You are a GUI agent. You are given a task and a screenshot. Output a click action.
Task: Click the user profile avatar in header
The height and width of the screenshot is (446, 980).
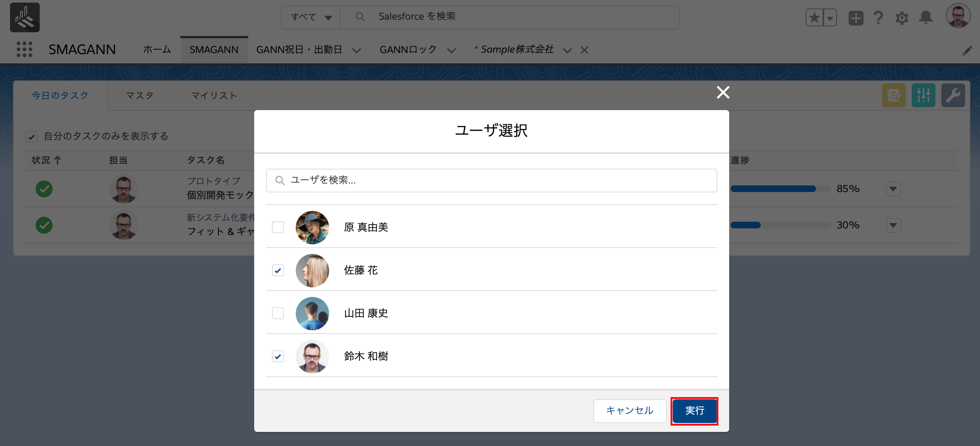click(x=958, y=16)
